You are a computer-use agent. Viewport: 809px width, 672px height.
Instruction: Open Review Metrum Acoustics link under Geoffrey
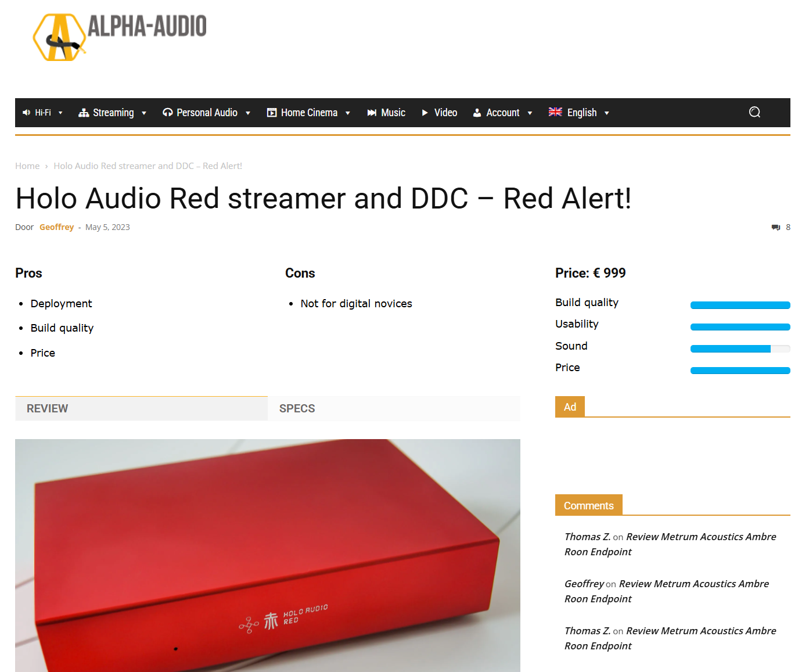[667, 591]
